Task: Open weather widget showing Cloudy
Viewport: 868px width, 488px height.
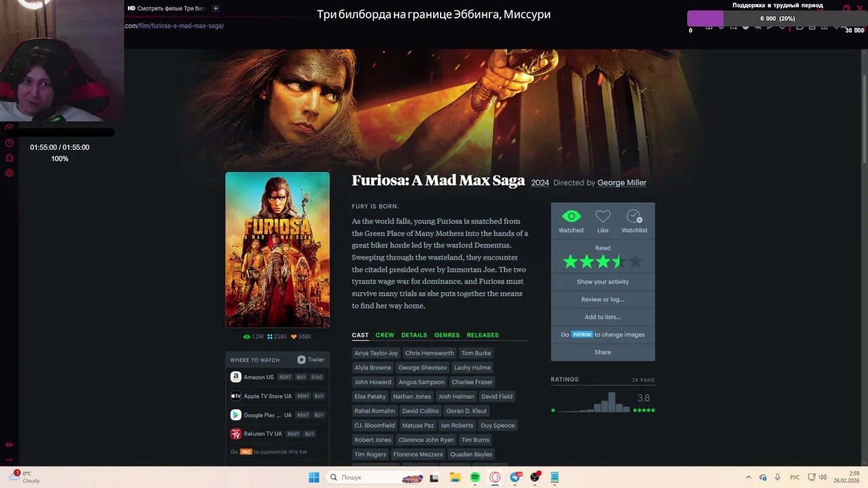Action: tap(25, 477)
